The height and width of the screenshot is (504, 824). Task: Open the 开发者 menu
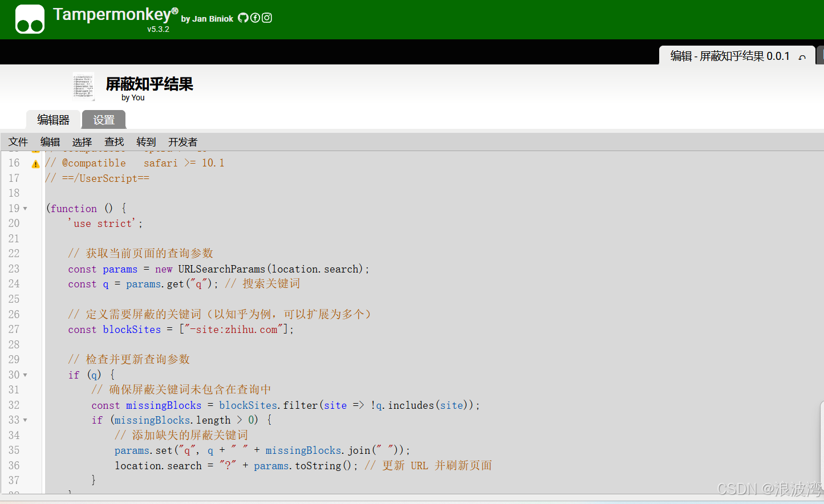pos(182,142)
